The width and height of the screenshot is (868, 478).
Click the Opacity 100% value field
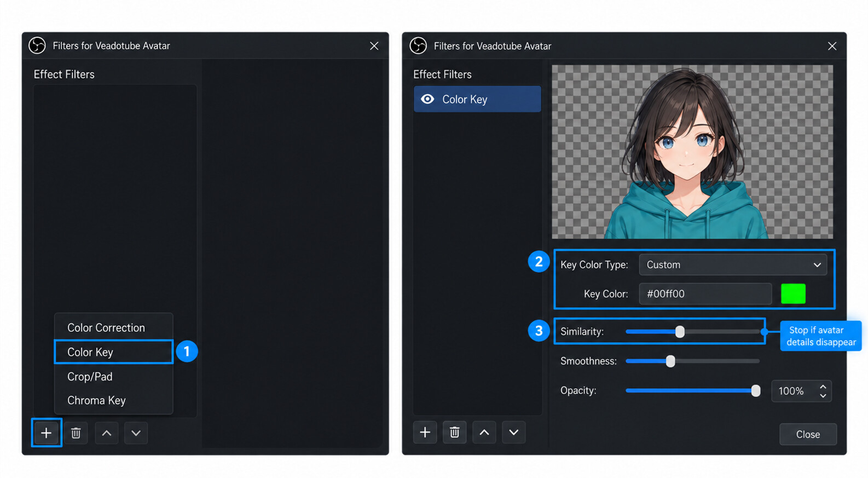point(801,391)
